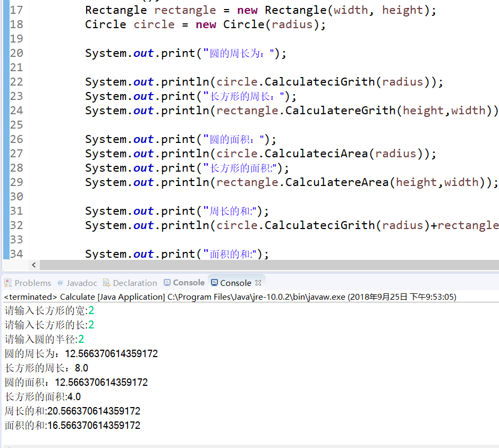Open the Problems tab
The image size is (499, 448).
click(x=28, y=283)
